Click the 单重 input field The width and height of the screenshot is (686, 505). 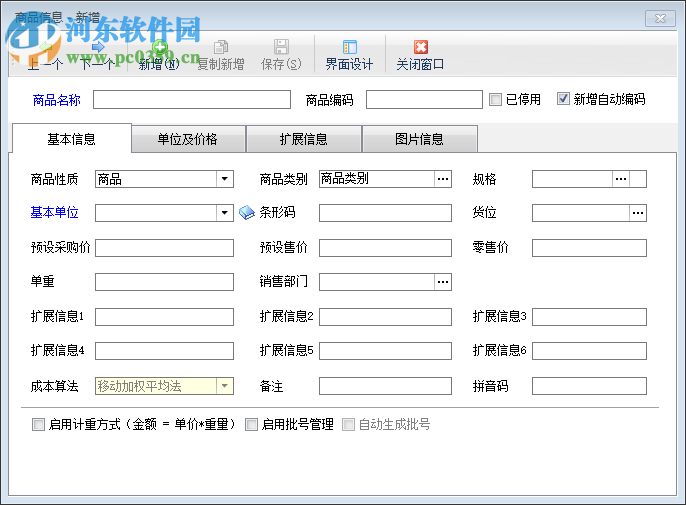click(x=164, y=282)
